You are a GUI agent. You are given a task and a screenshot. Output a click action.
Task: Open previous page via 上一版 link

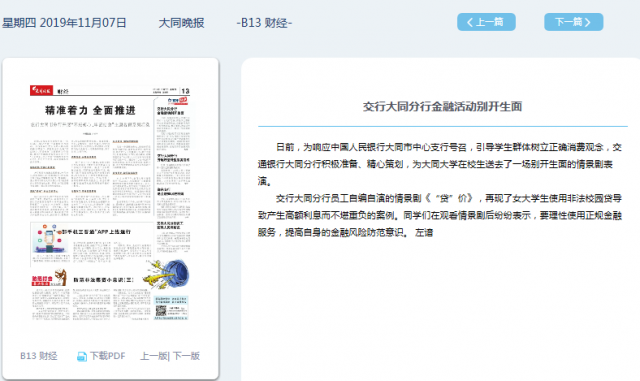click(154, 356)
